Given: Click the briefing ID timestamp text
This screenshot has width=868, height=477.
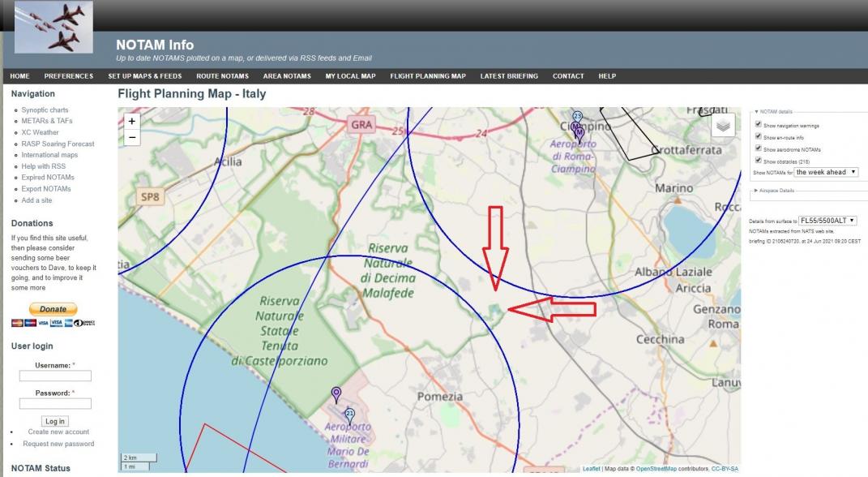Looking at the screenshot, I should click(x=805, y=242).
